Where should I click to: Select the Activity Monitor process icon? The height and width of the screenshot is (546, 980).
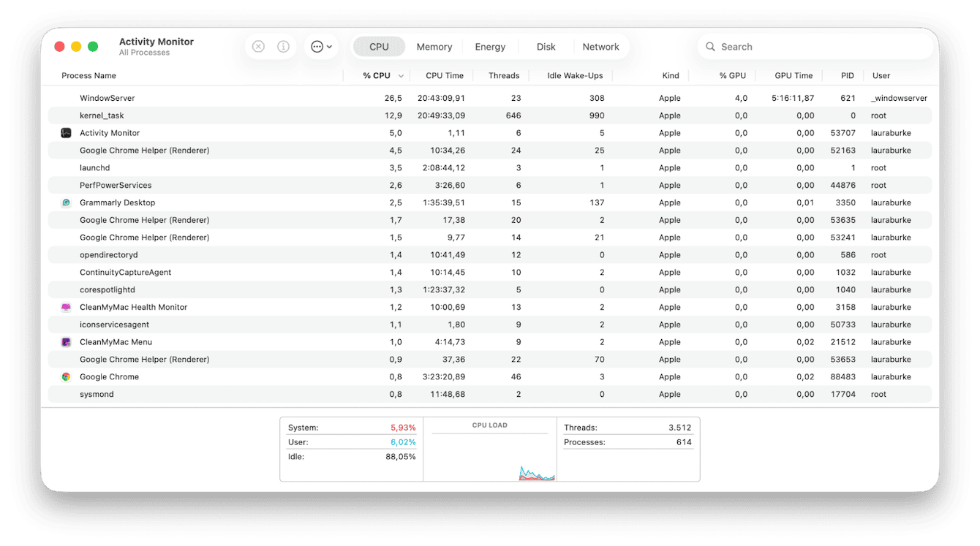point(66,132)
